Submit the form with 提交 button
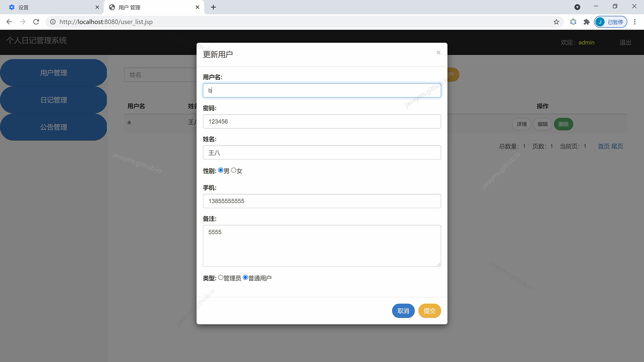Image resolution: width=644 pixels, height=362 pixels. click(429, 311)
